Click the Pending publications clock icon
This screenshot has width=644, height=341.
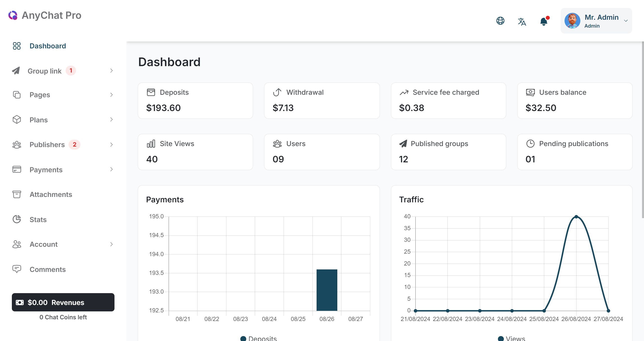tap(530, 144)
